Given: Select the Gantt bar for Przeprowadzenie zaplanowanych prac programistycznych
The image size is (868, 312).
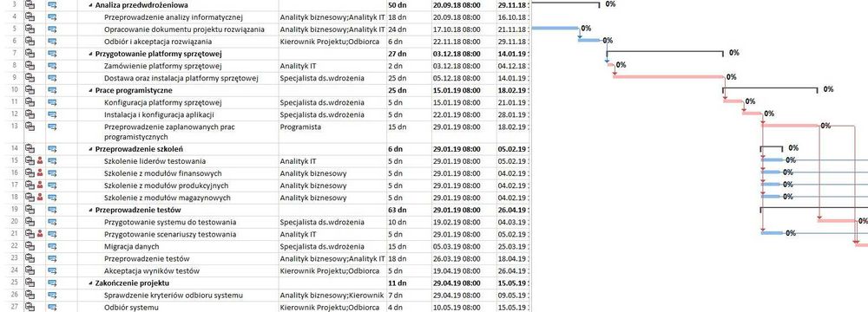Looking at the screenshot, I should [x=790, y=126].
